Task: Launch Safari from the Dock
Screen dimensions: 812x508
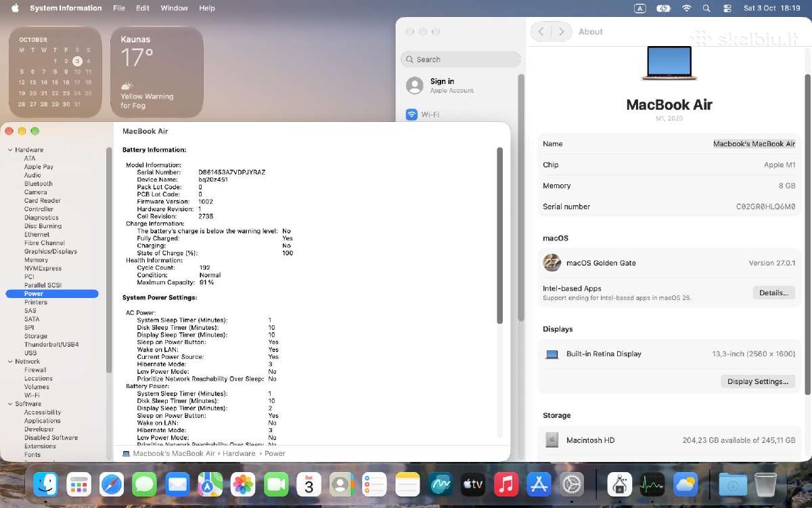Action: (112, 484)
